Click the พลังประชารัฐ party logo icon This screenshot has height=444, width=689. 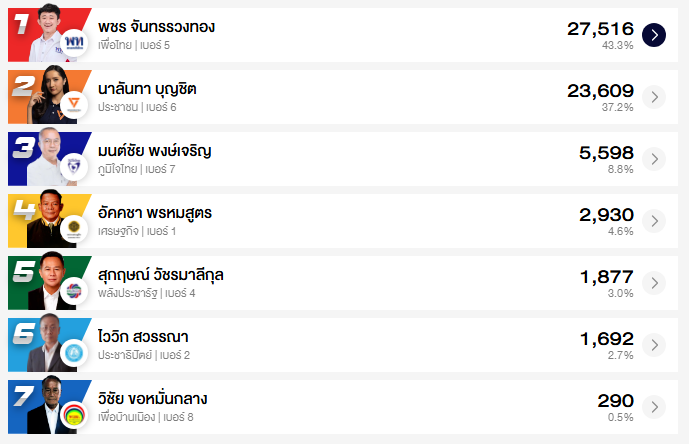(74, 292)
